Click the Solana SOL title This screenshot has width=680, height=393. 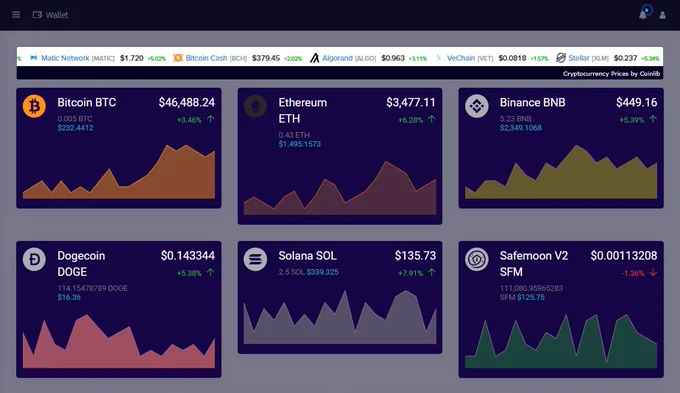pyautogui.click(x=307, y=256)
